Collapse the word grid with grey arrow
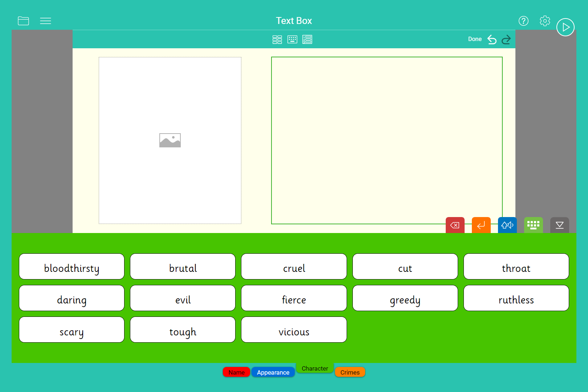 tap(559, 225)
